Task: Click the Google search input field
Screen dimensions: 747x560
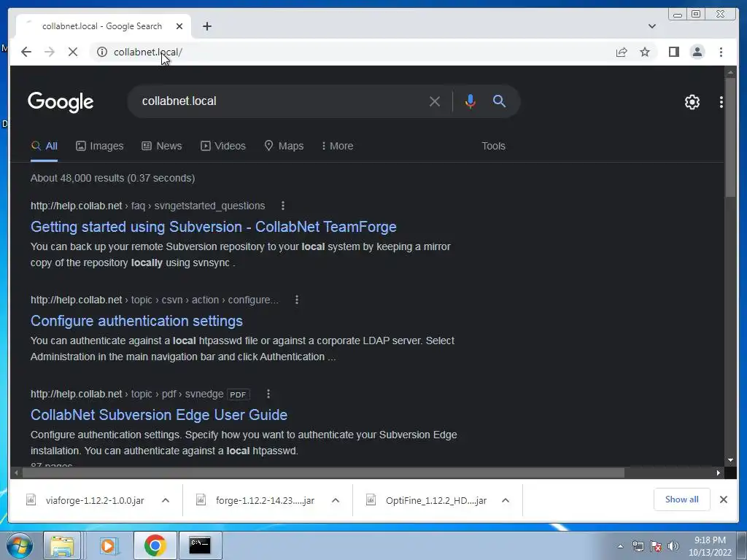Action: (x=281, y=101)
